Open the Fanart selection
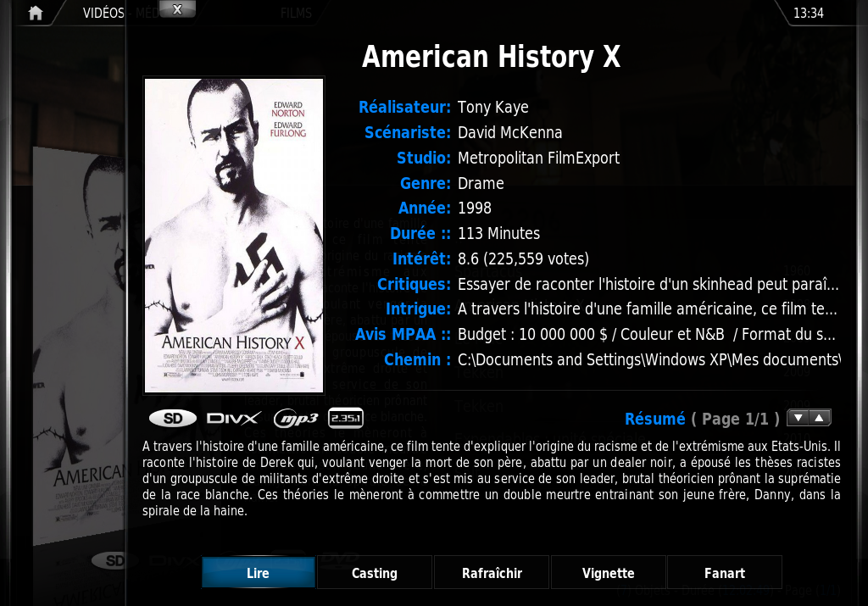 [x=725, y=573]
